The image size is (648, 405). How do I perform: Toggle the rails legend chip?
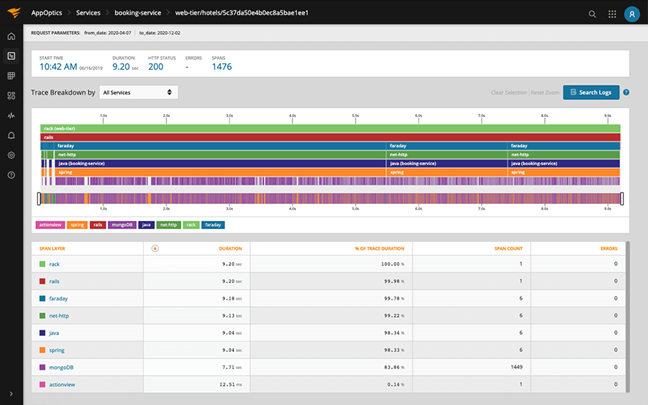point(98,225)
